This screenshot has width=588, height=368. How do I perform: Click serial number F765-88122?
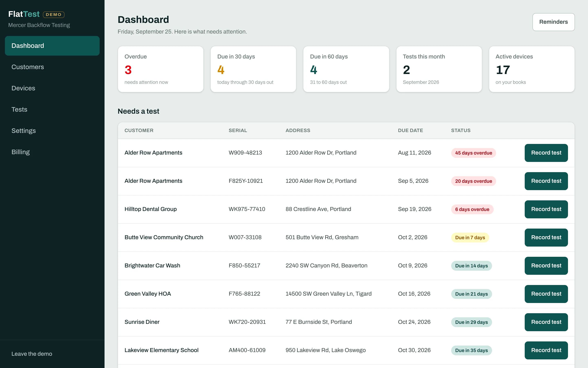click(x=244, y=294)
